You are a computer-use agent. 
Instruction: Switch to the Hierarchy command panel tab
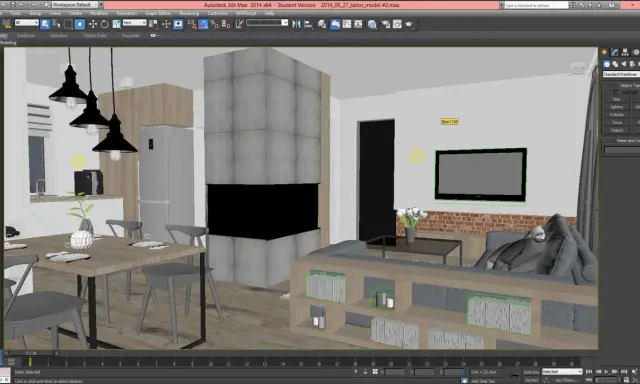point(625,52)
